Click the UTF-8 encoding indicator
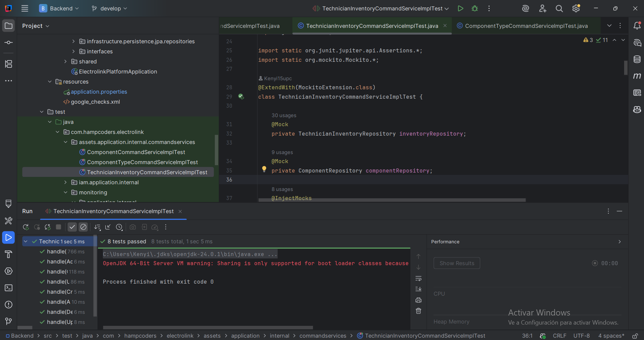644x340 pixels. (581, 336)
